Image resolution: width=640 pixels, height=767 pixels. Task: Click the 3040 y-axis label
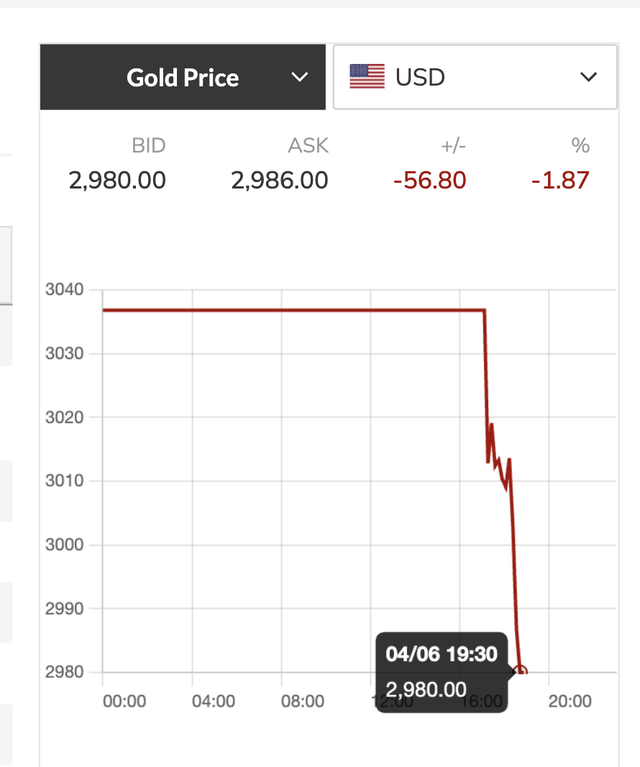coord(65,290)
